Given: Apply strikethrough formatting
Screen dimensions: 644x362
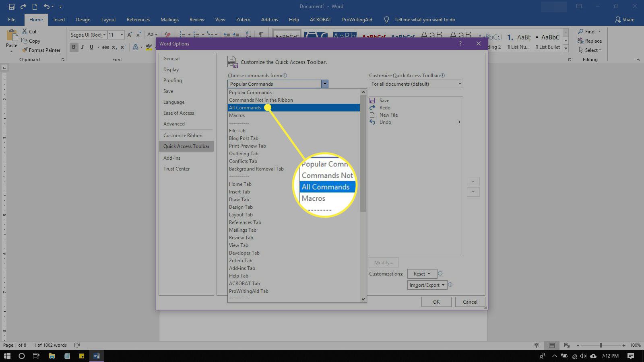Looking at the screenshot, I should point(105,47).
